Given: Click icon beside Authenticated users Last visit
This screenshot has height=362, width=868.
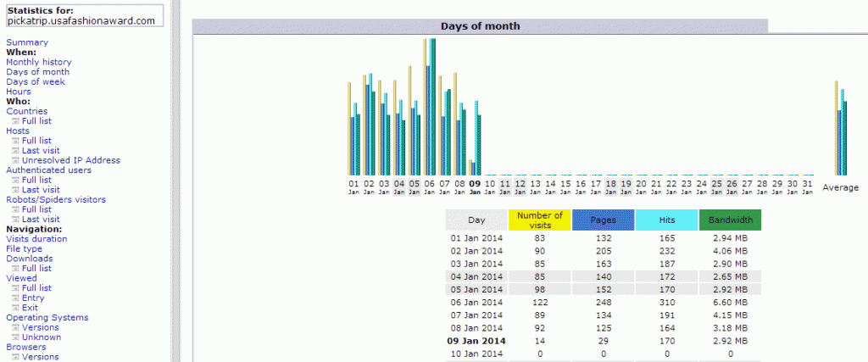Looking at the screenshot, I should point(15,190).
